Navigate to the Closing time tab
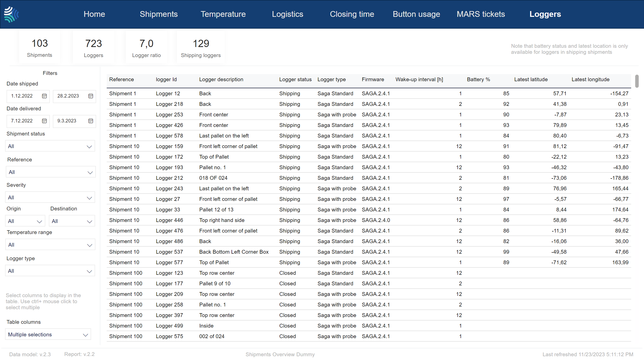This screenshot has height=362, width=644. (352, 14)
